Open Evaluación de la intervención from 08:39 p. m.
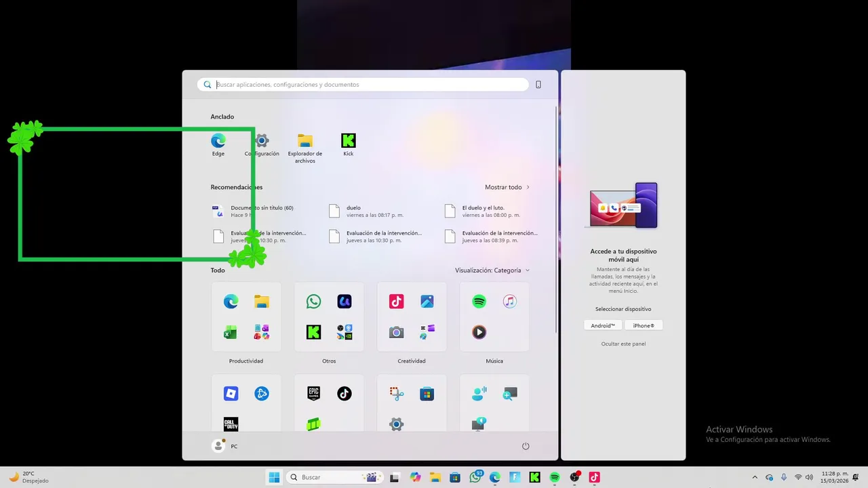Viewport: 868px width, 488px height. tap(492, 237)
